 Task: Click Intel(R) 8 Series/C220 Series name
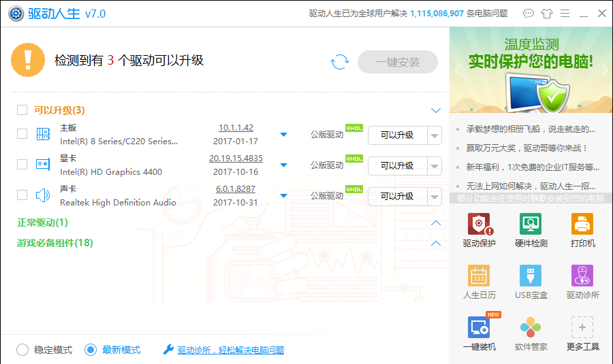pos(119,142)
